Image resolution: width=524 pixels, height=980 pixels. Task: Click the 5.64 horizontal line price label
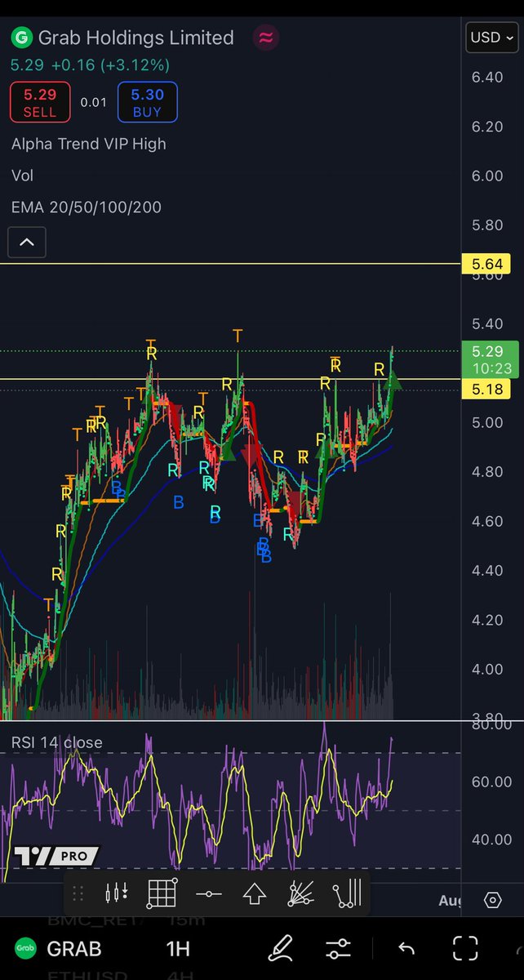coord(486,264)
